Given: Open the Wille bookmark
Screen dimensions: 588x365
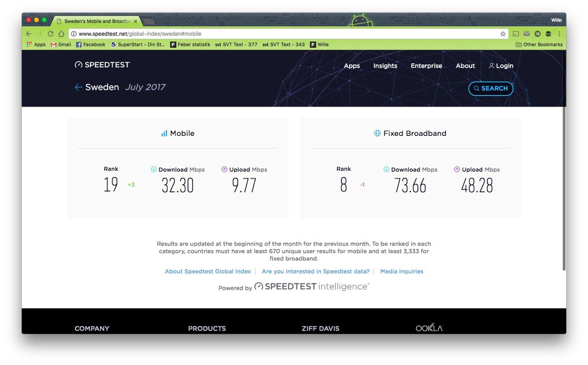Looking at the screenshot, I should point(319,45).
